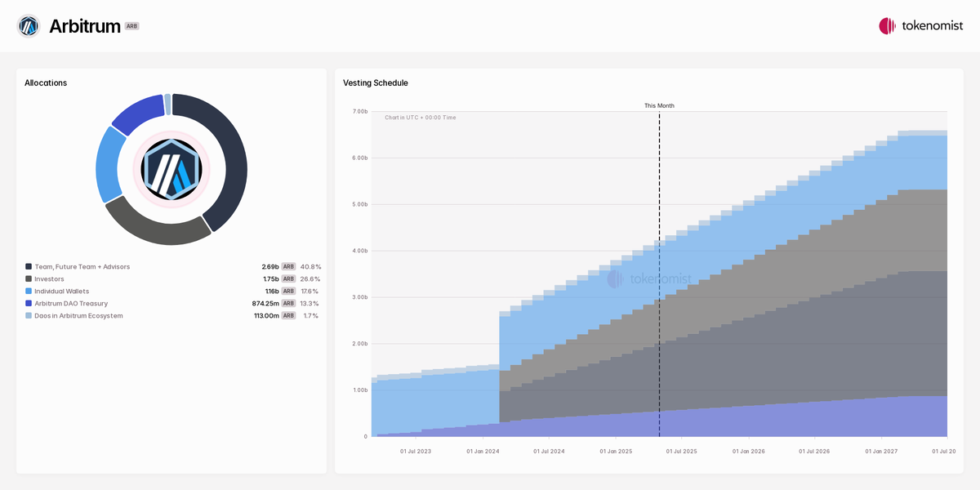This screenshot has height=490, width=980.
Task: Click the 1.75b amount value
Action: click(271, 279)
